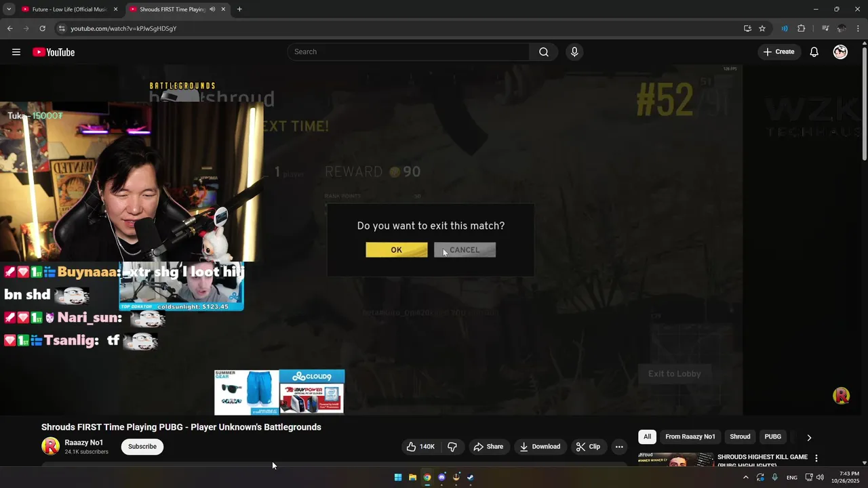Open a new browser tab
This screenshot has height=488, width=868.
click(239, 9)
